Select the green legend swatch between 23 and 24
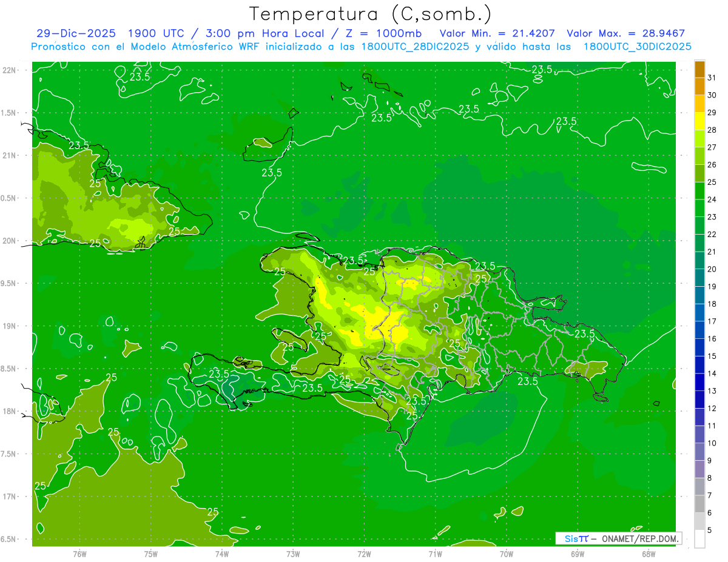This screenshot has width=728, height=562. click(x=699, y=208)
